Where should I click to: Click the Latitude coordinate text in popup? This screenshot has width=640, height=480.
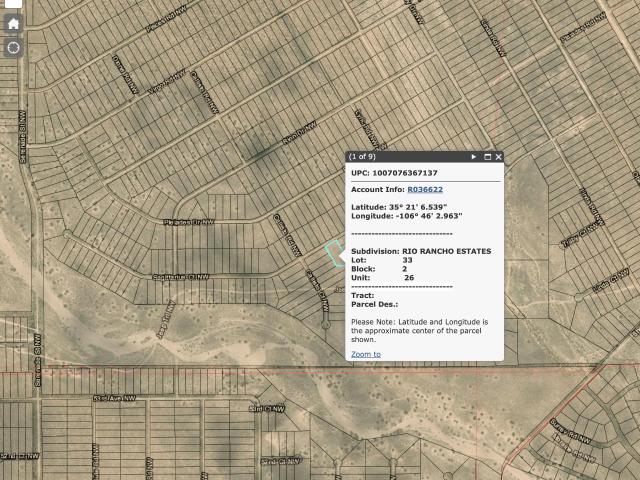[x=399, y=207]
